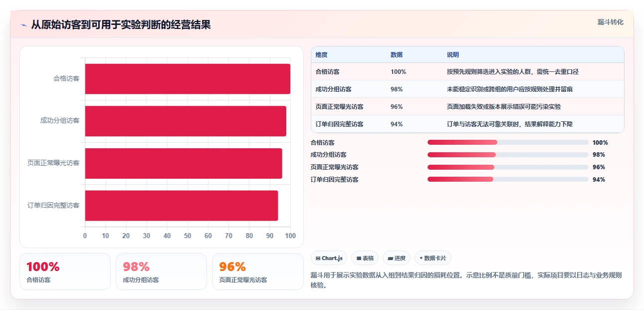Click the 订单归因完整访客 y-axis label on chart
The height and width of the screenshot is (310, 644).
pyautogui.click(x=53, y=205)
